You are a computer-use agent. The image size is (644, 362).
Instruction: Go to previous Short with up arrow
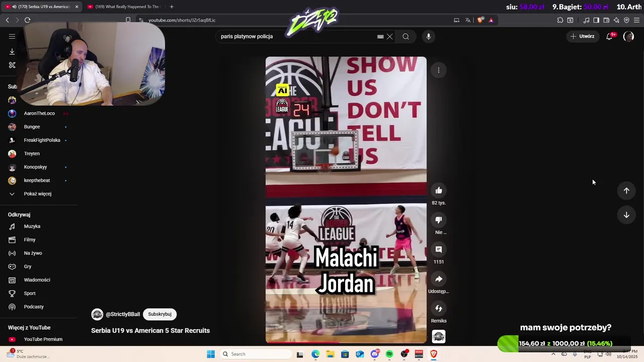pos(626,191)
